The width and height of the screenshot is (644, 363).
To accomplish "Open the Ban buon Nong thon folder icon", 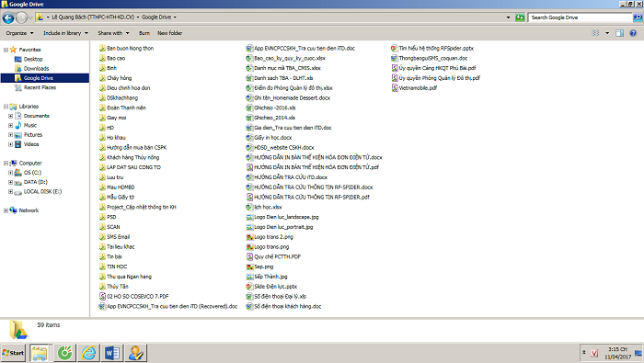I will 102,49.
